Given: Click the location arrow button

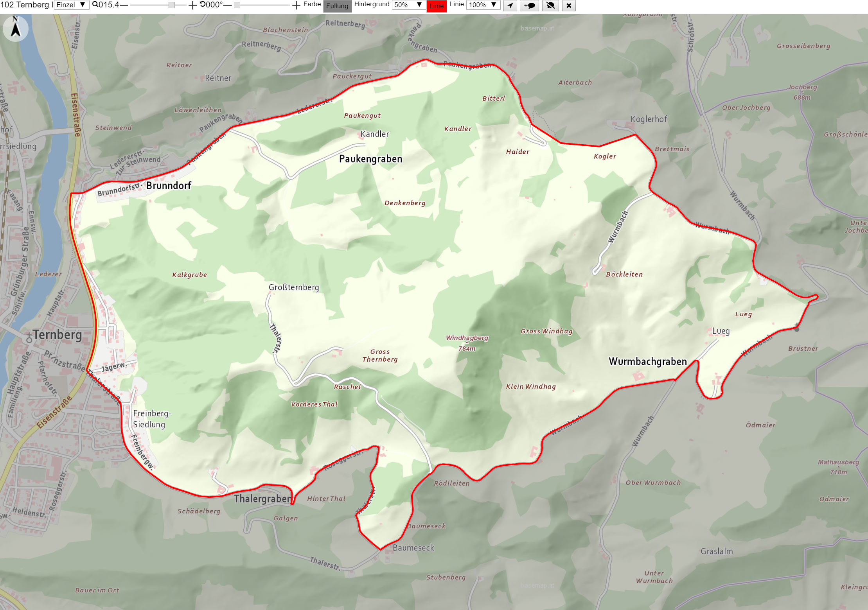Looking at the screenshot, I should (510, 5).
